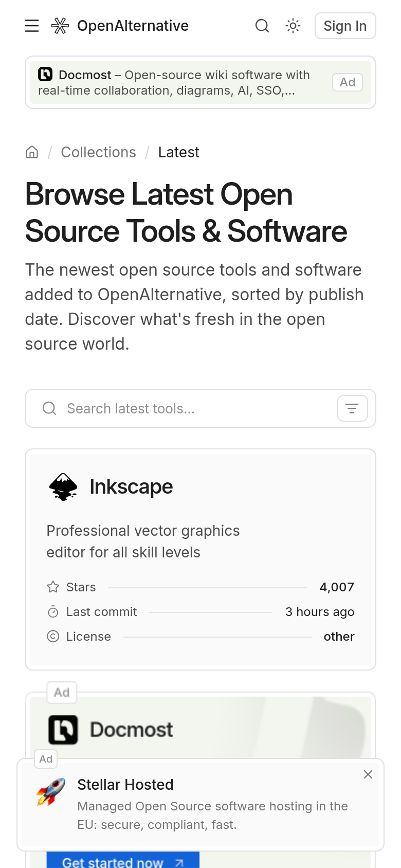Viewport: 401px width, 868px height.
Task: Select the Latest breadcrumb item
Action: click(178, 152)
